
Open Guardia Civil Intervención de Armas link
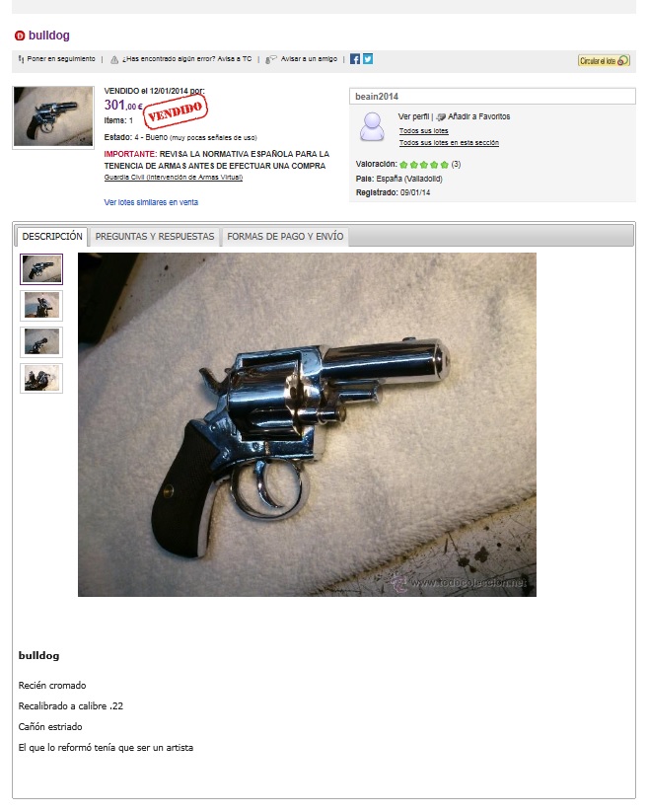pyautogui.click(x=174, y=178)
